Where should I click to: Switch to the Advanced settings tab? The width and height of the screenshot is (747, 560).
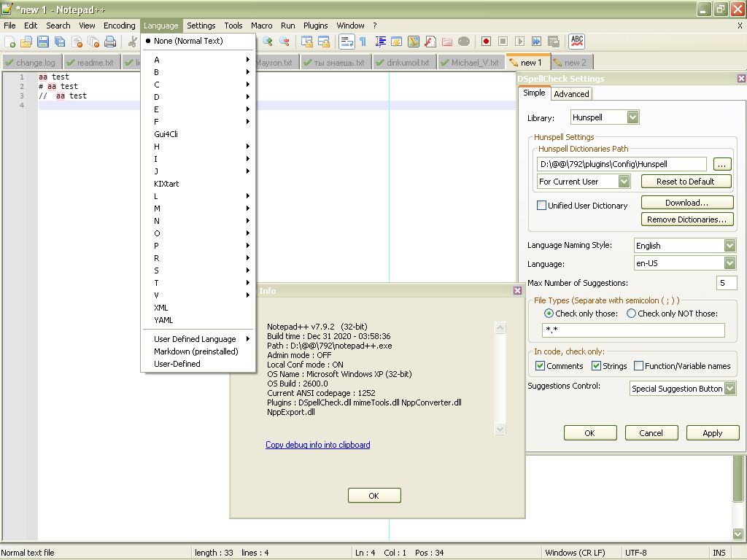pyautogui.click(x=571, y=94)
